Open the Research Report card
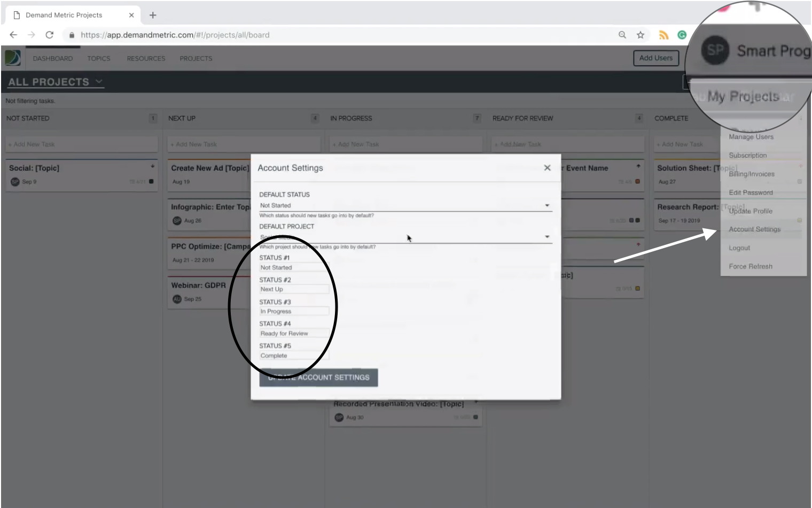This screenshot has width=812, height=508. (x=687, y=214)
